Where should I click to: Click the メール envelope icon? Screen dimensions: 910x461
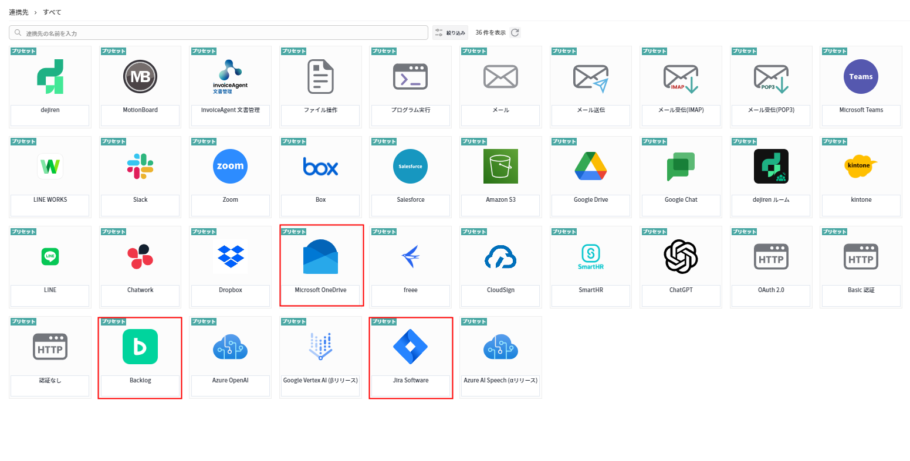(x=501, y=77)
